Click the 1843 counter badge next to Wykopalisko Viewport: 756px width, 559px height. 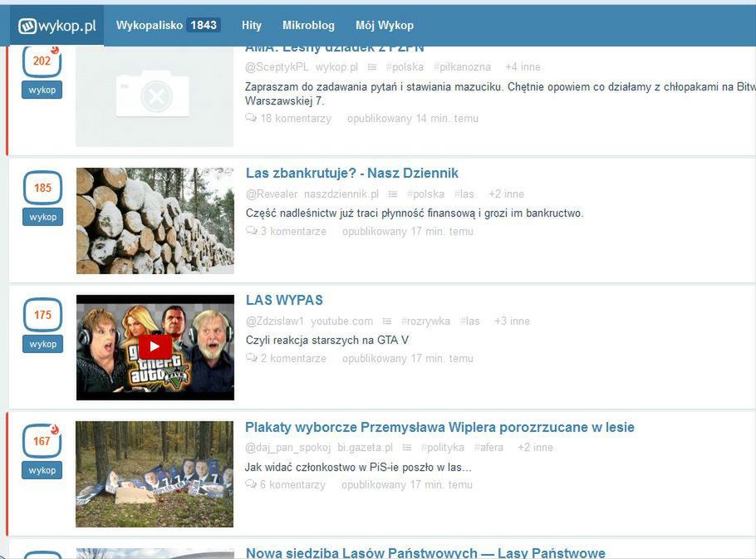point(204,25)
